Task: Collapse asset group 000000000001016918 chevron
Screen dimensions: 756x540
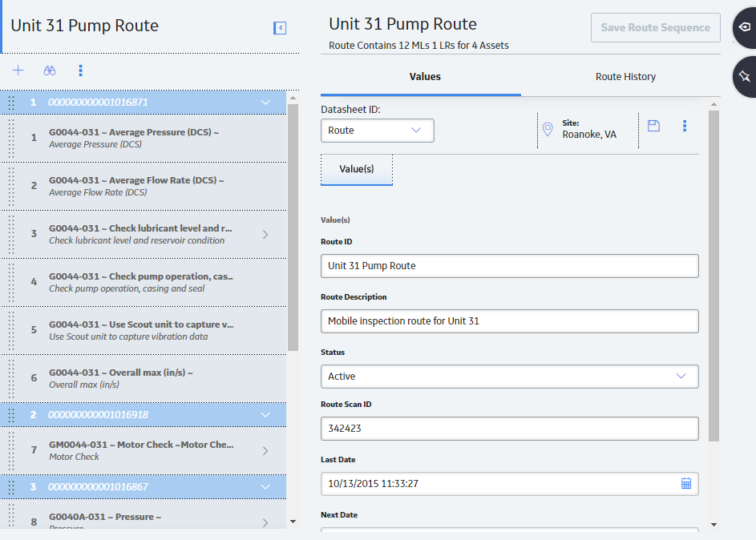Action: (x=265, y=415)
